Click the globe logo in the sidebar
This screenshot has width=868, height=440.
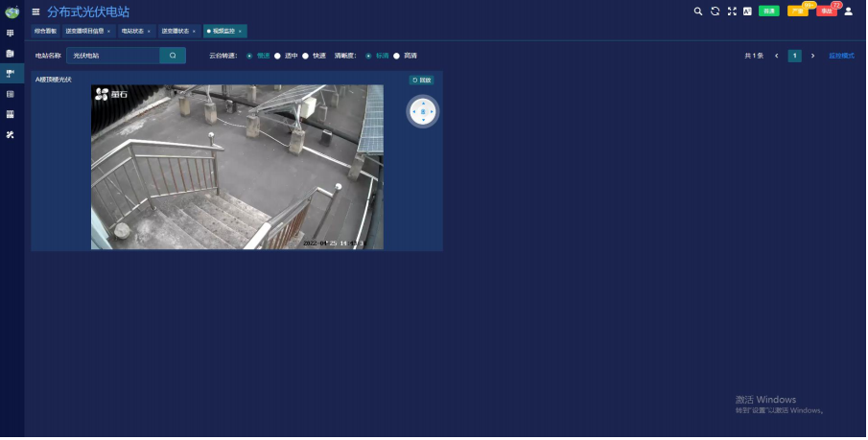[x=12, y=12]
